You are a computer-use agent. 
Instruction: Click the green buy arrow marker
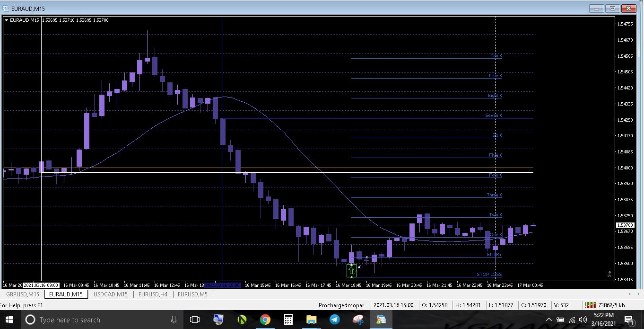tap(351, 271)
